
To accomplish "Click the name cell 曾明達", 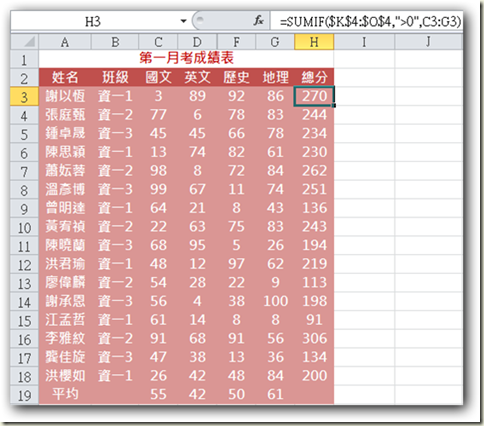I will click(x=65, y=208).
